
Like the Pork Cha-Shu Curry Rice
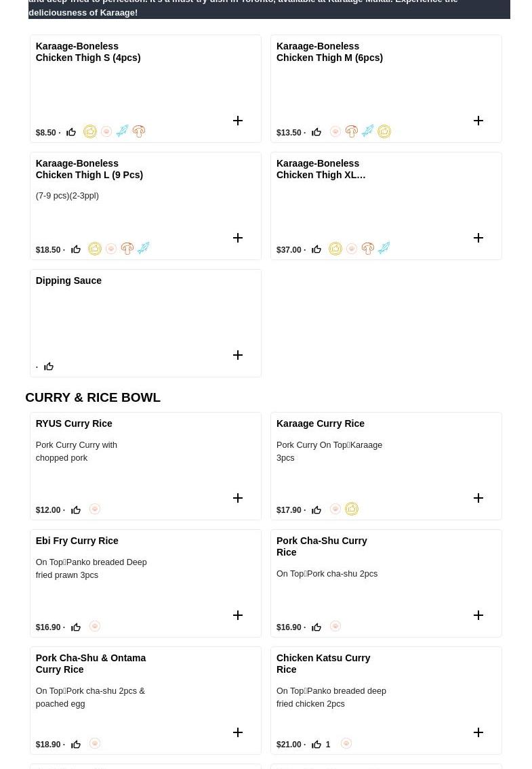[x=316, y=627]
